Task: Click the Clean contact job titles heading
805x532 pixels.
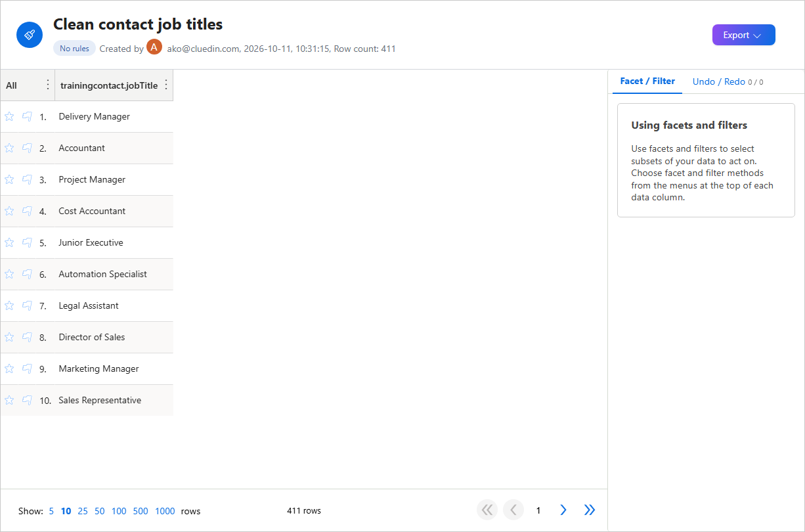Action: [x=138, y=24]
